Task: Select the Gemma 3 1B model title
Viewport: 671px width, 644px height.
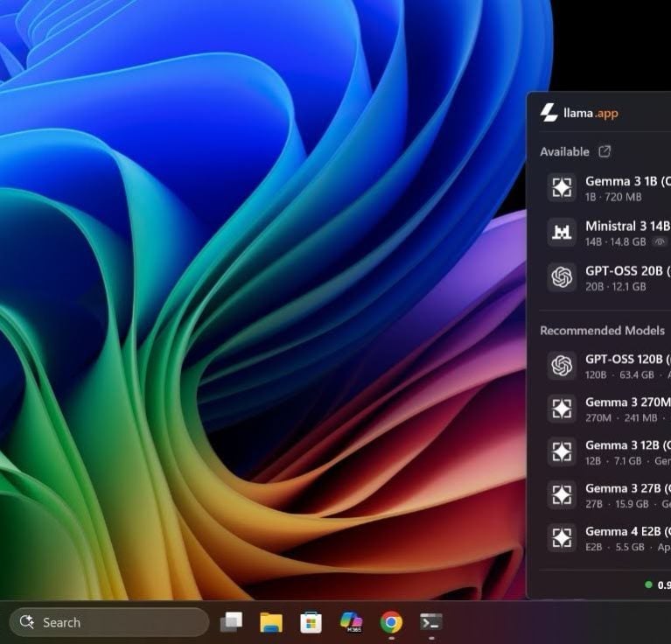Action: point(628,181)
